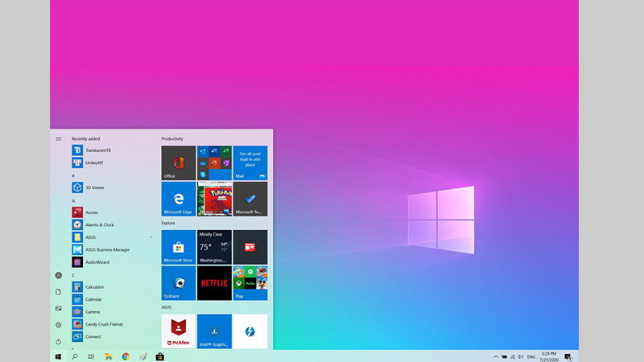Click the volume speaker icon in tray

(x=521, y=356)
